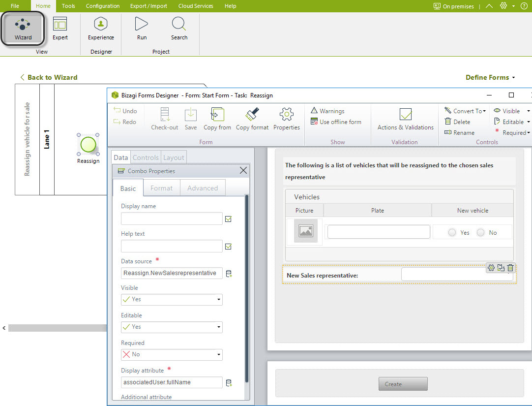
Task: Switch to Expert view
Action: point(60,29)
